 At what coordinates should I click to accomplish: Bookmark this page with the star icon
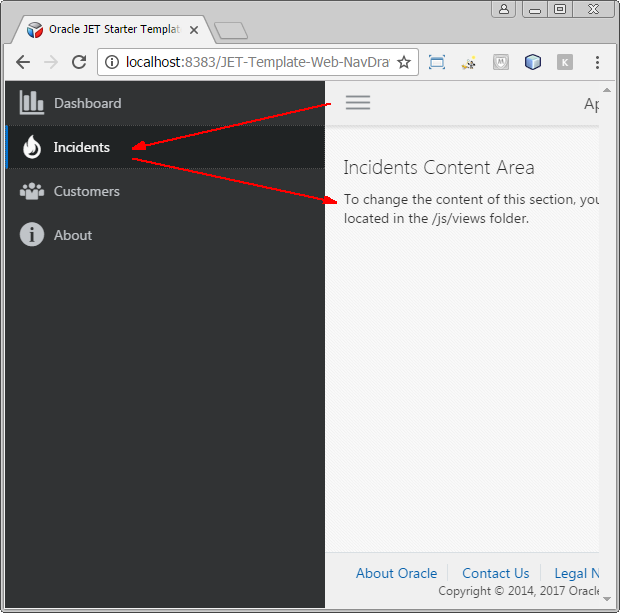click(404, 62)
